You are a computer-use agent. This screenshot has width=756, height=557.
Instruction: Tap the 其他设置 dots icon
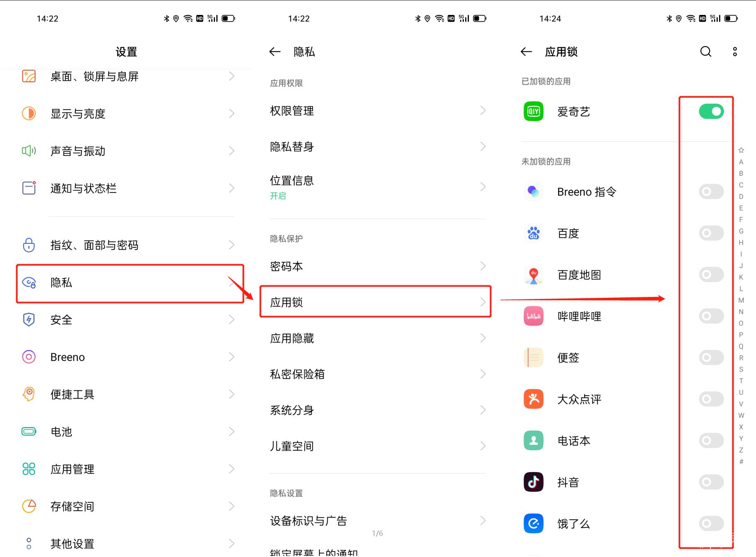[29, 543]
